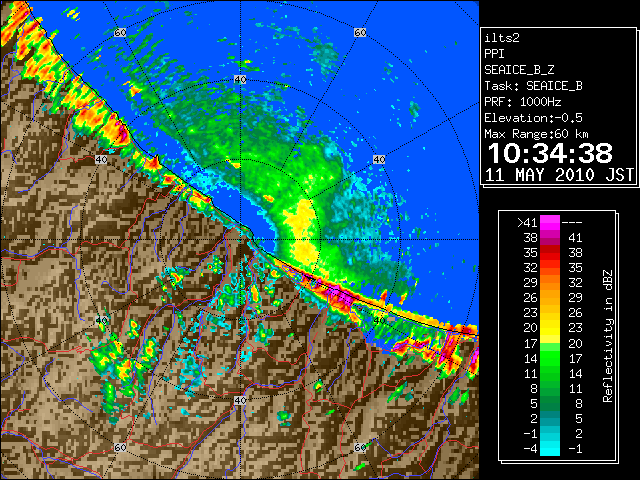Image resolution: width=640 pixels, height=480 pixels.
Task: Select the dark red 35–38 dBZ band
Action: click(x=550, y=253)
